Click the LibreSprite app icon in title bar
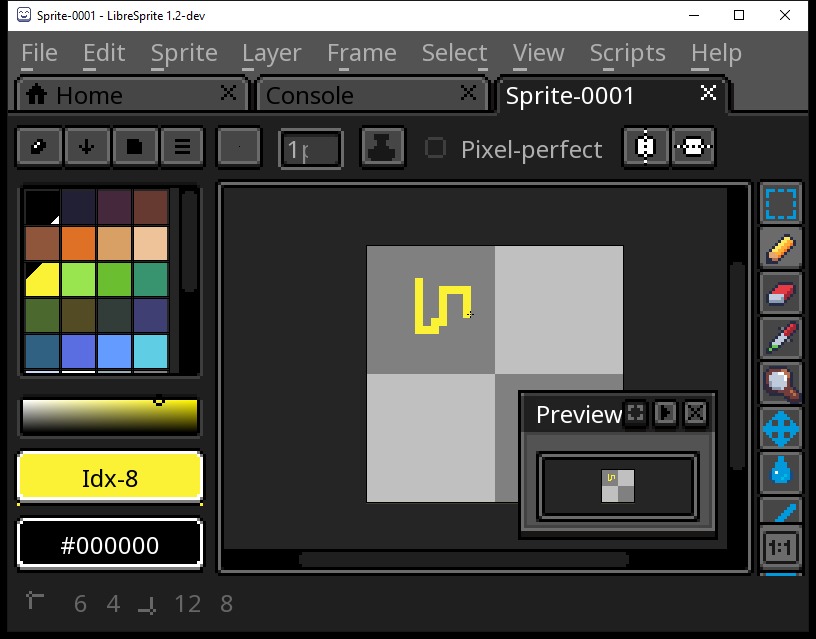816x639 pixels. [23, 15]
